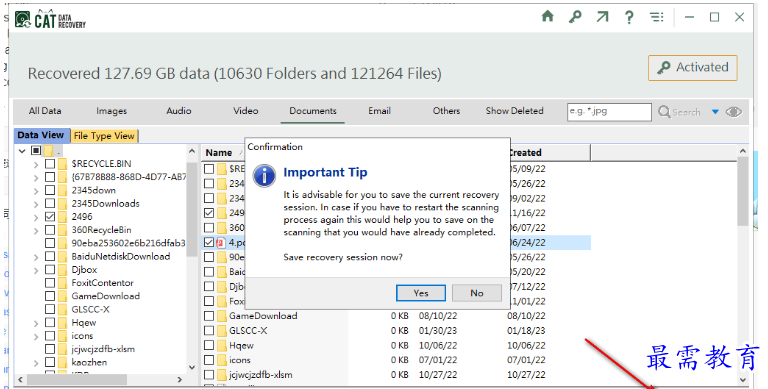The image size is (768, 389).
Task: Focus the file filter search field
Action: pos(609,112)
